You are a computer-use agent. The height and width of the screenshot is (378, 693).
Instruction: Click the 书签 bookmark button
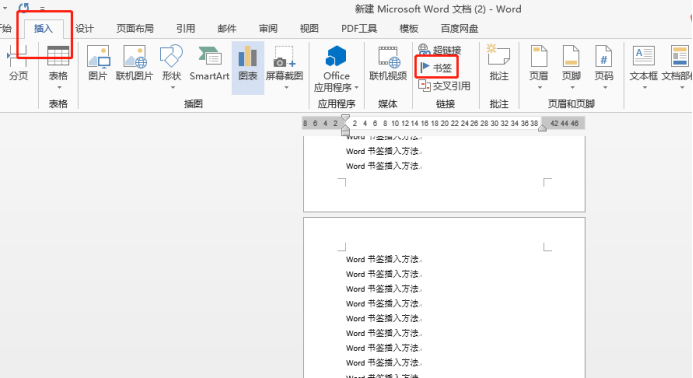tap(437, 68)
